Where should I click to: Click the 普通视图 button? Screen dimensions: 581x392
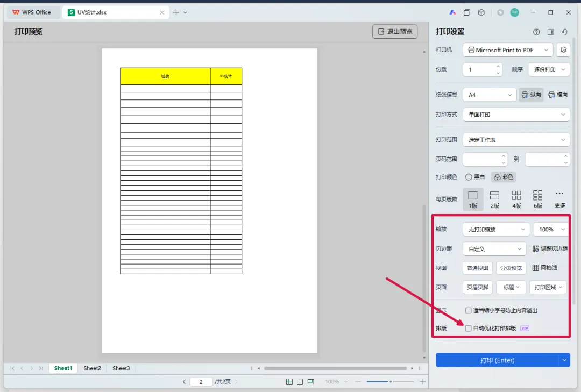coord(478,268)
